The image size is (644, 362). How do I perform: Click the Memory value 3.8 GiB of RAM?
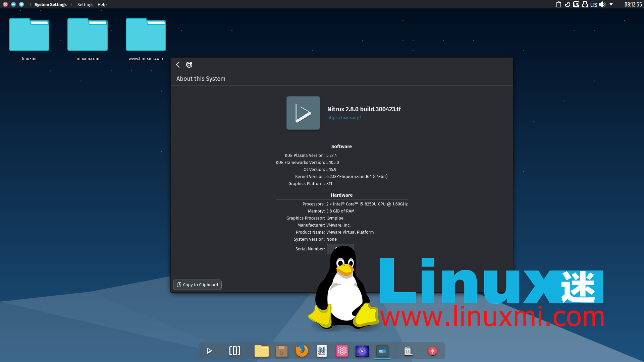pos(340,211)
